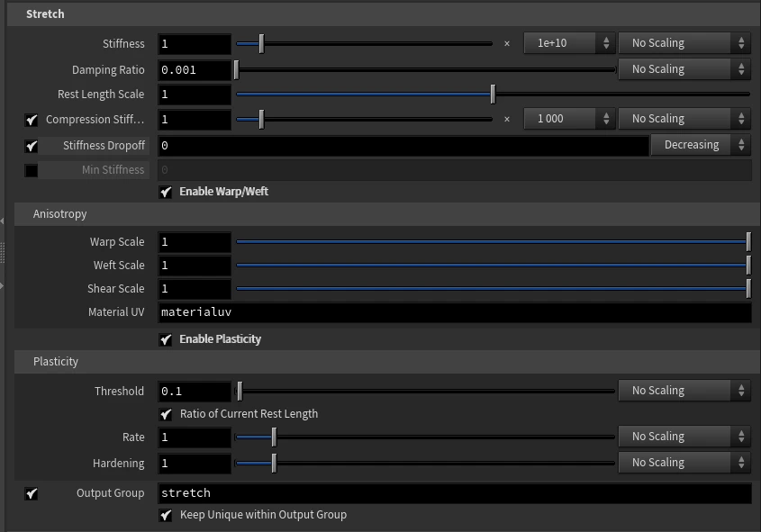Screen dimensions: 761x532
Task: Click the Anisotropy section header
Action: click(x=387, y=214)
